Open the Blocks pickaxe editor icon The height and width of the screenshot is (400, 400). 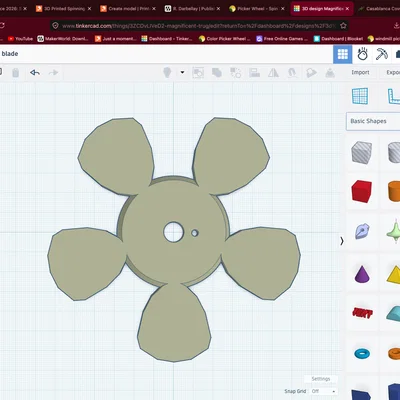(382, 54)
